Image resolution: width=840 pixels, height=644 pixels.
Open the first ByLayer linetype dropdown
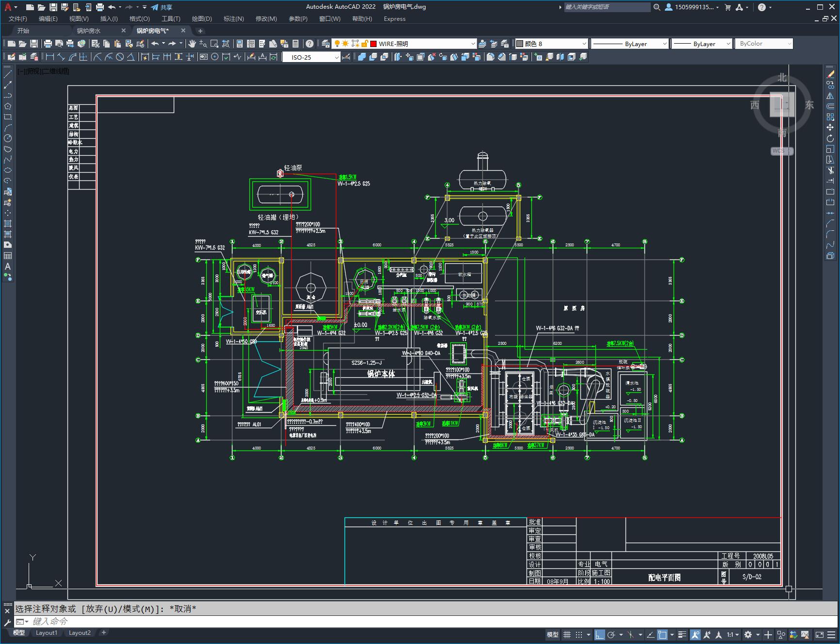coord(664,44)
